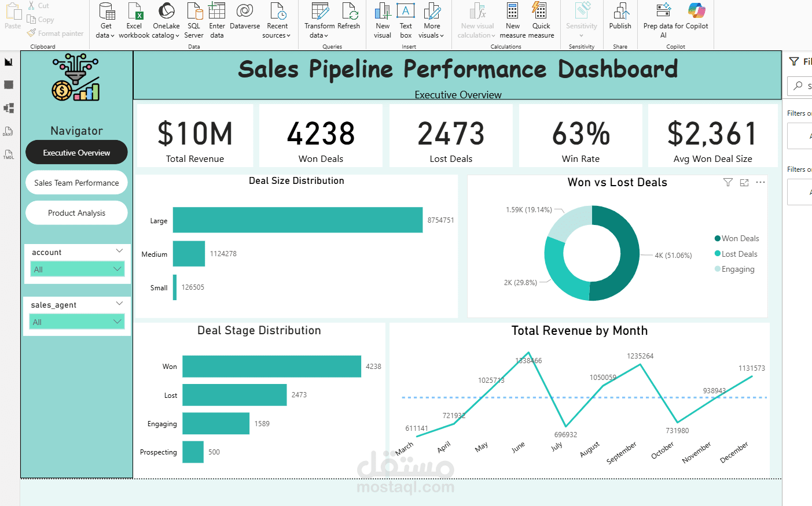Select the Lost deal stage bar
The image size is (812, 506).
(x=234, y=395)
